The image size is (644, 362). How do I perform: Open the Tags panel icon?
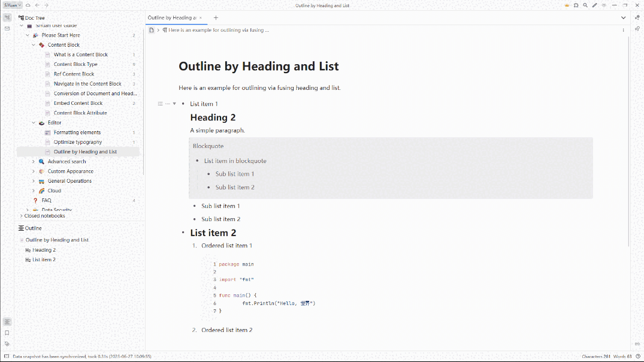tap(7, 343)
